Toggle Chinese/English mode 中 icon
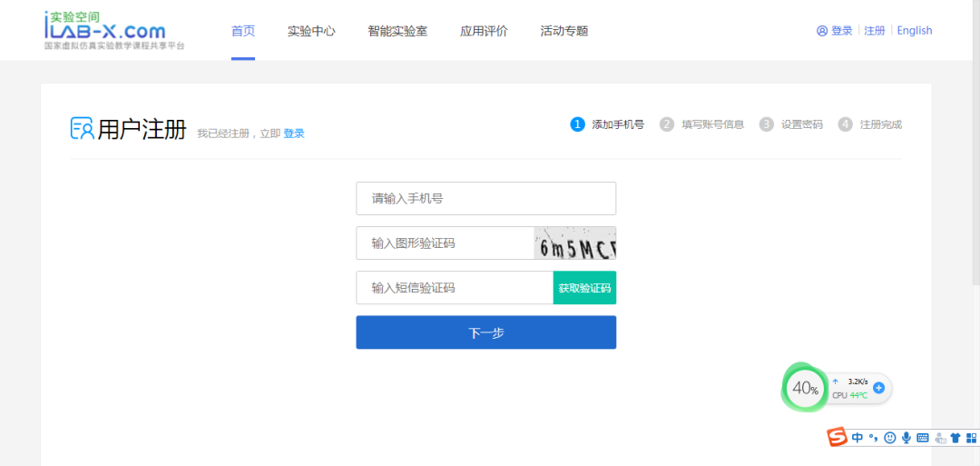The height and width of the screenshot is (466, 980). click(x=857, y=437)
